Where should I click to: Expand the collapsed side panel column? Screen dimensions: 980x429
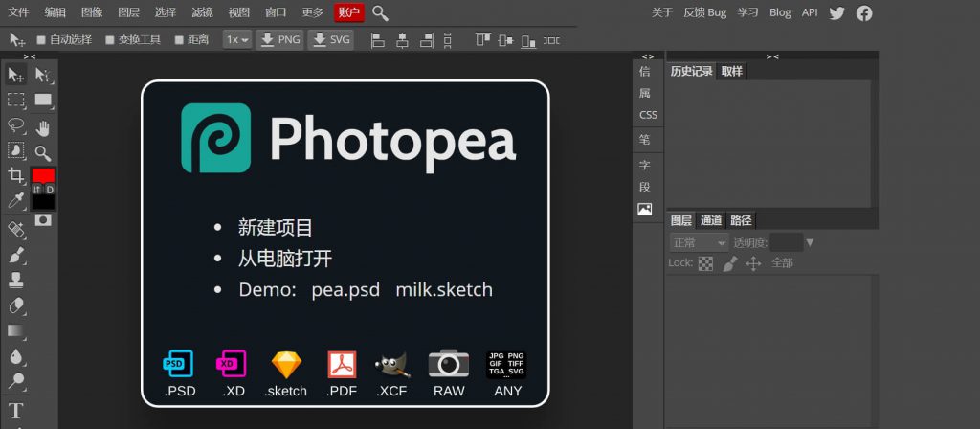pyautogui.click(x=648, y=56)
